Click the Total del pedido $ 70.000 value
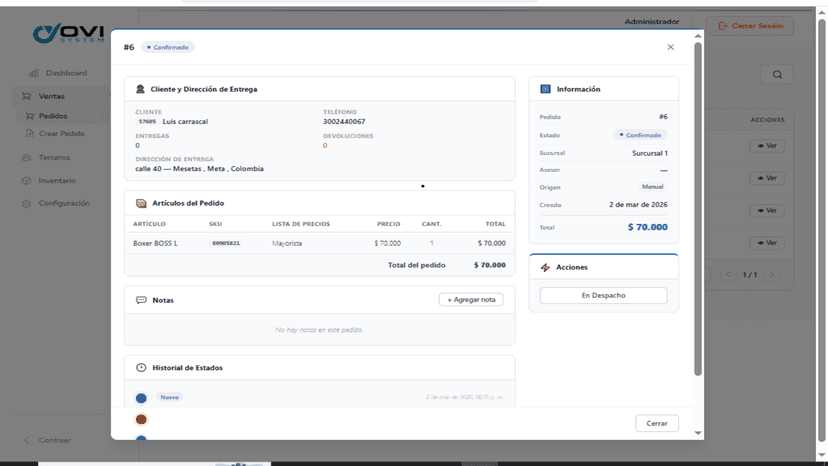The image size is (828, 466). [x=490, y=265]
